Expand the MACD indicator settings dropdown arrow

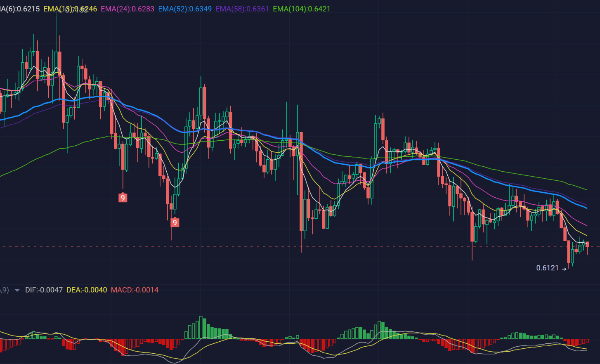[x=17, y=291]
